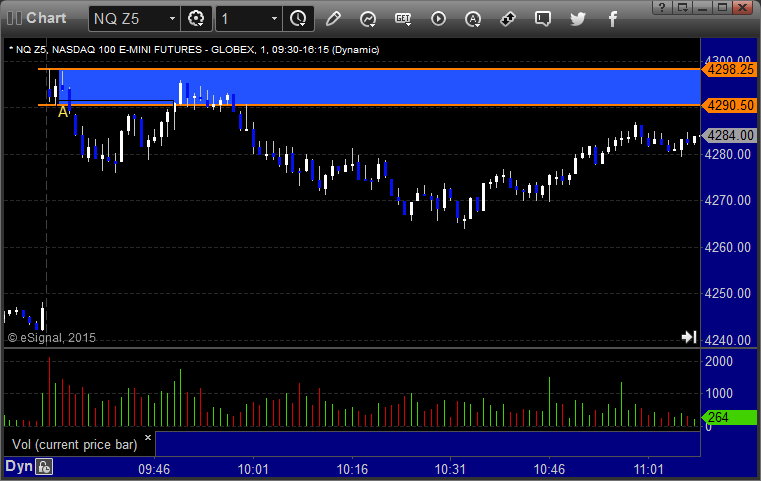Select the A anchor marker on chart

(x=63, y=112)
